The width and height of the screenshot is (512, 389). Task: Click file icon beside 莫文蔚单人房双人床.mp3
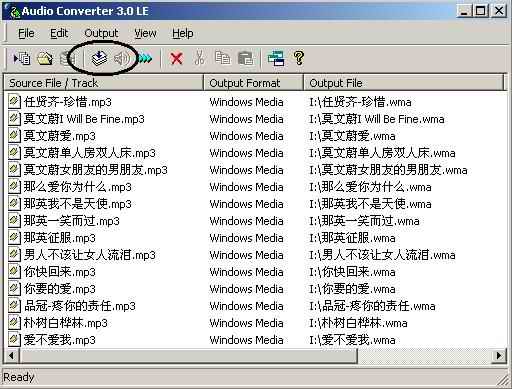point(14,153)
